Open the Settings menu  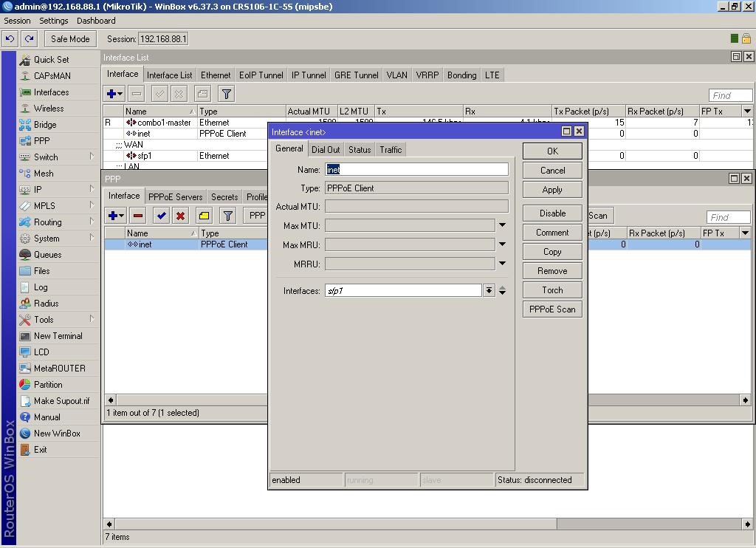[53, 21]
